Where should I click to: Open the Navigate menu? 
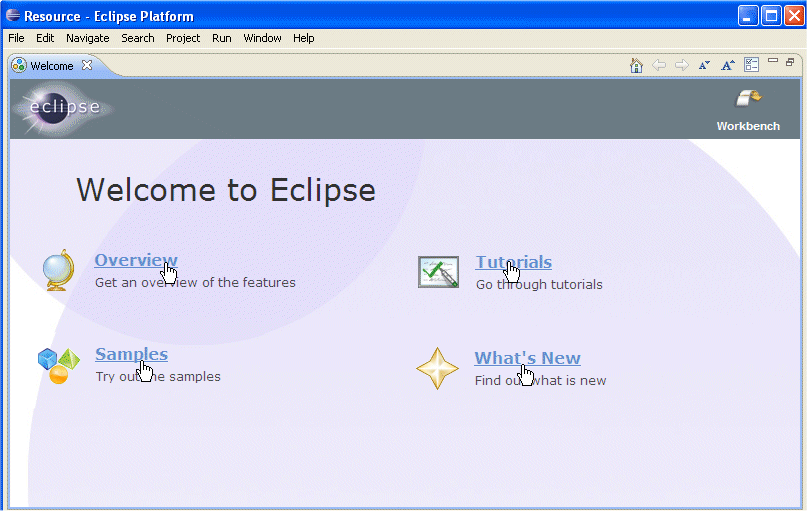87,38
